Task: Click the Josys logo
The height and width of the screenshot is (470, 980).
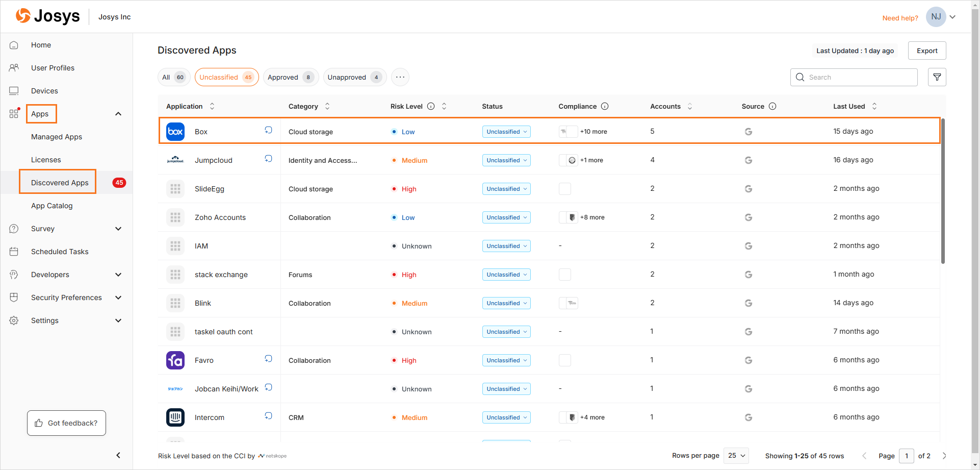Action: click(x=47, y=16)
